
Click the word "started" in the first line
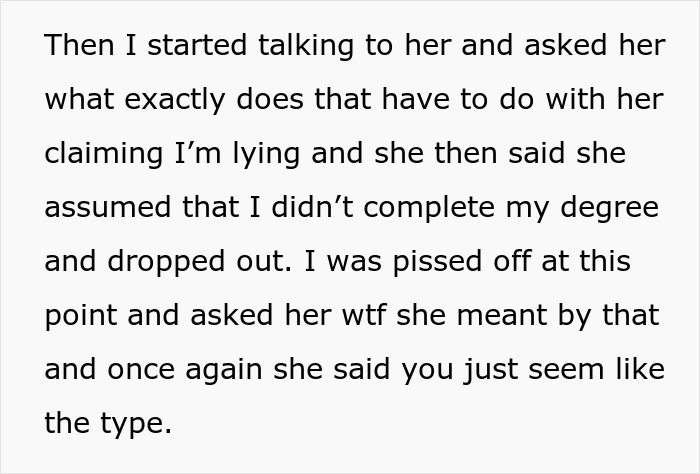pos(197,45)
